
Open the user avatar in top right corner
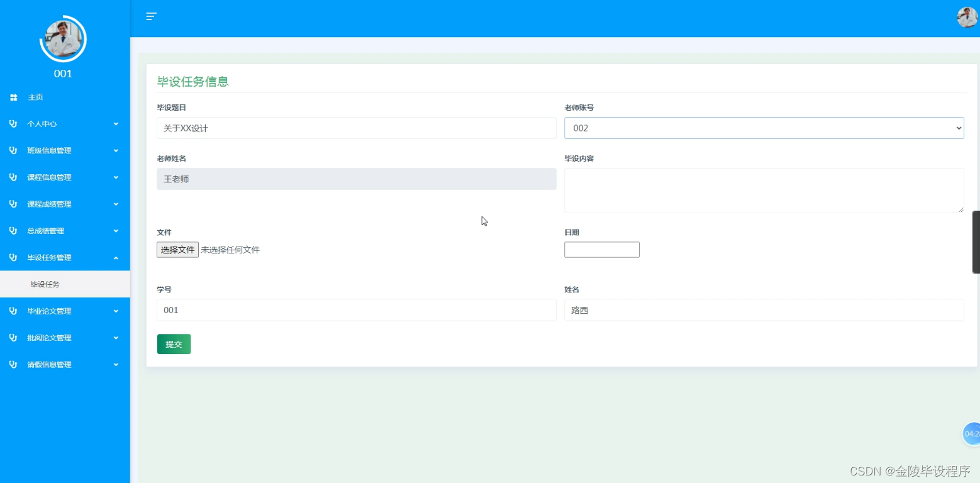point(967,17)
